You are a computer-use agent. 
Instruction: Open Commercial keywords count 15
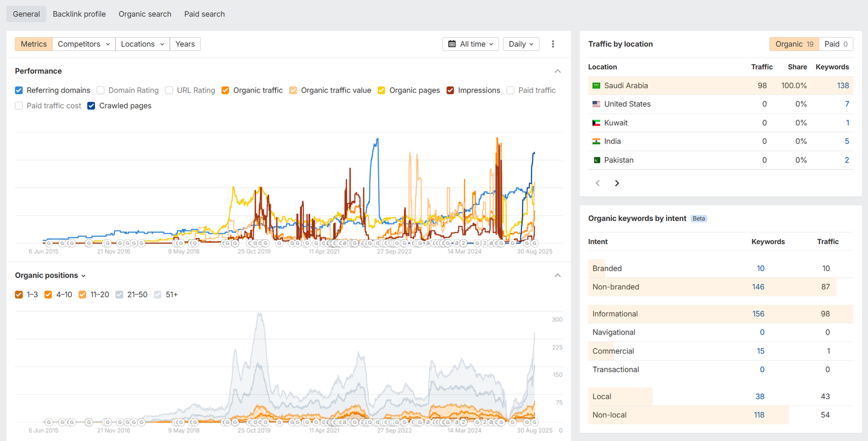pos(760,351)
